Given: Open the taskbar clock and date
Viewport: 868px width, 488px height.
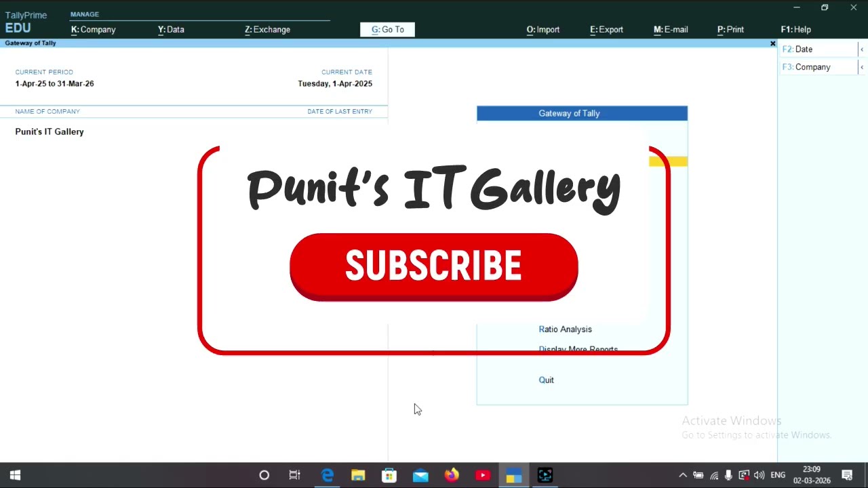Looking at the screenshot, I should [x=812, y=474].
